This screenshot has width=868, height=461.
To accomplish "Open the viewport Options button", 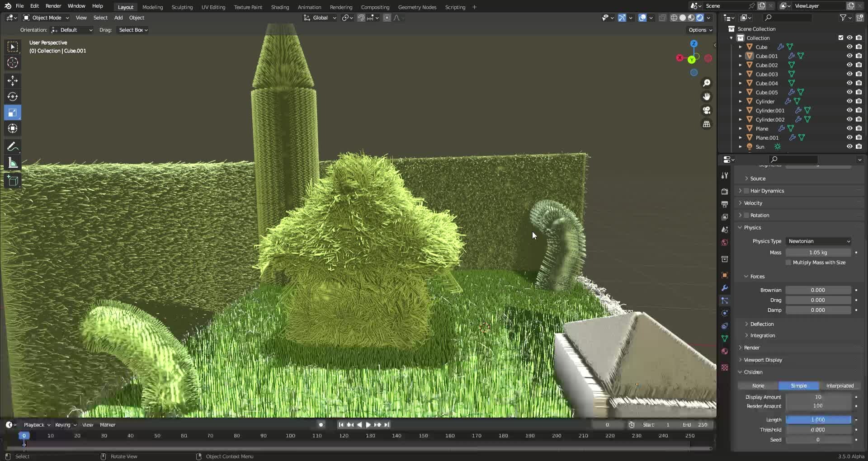I will 699,30.
